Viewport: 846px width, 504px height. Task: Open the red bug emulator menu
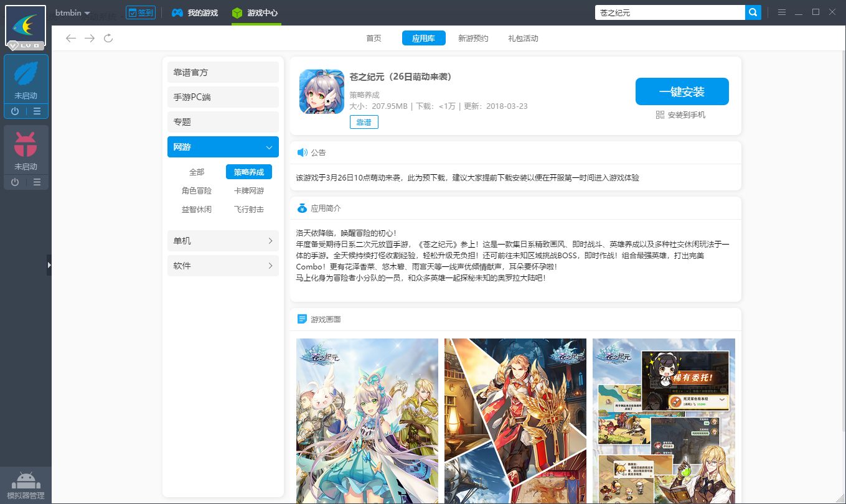tap(37, 182)
